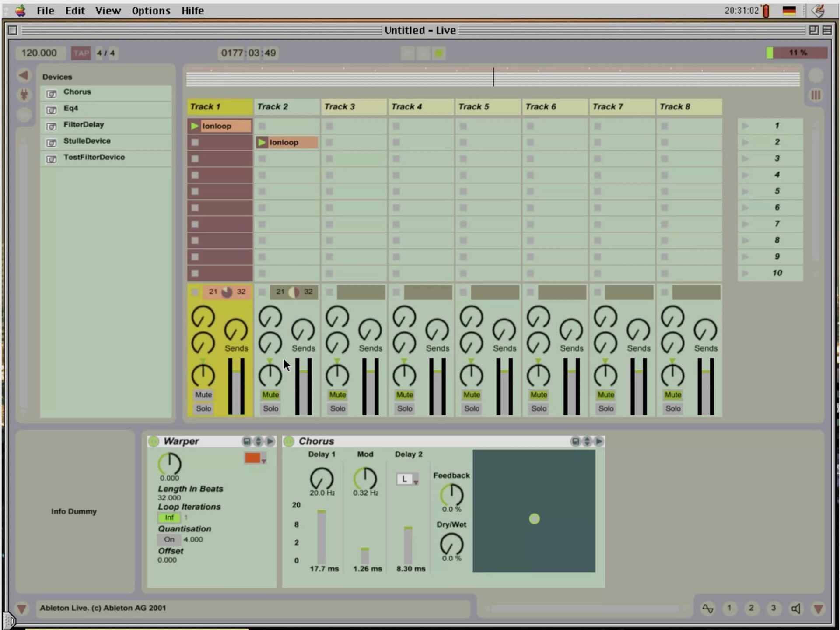Solo Track 2
Screen dimensions: 840x630
coord(270,408)
